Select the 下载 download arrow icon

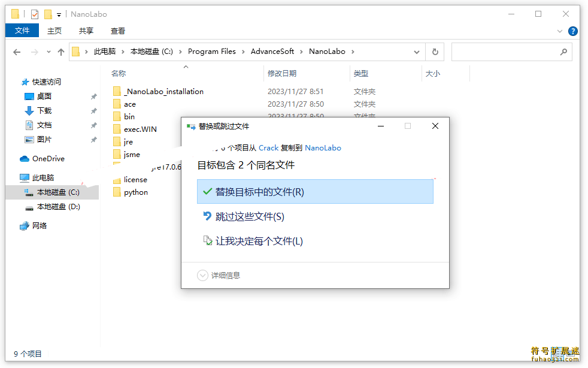click(29, 111)
